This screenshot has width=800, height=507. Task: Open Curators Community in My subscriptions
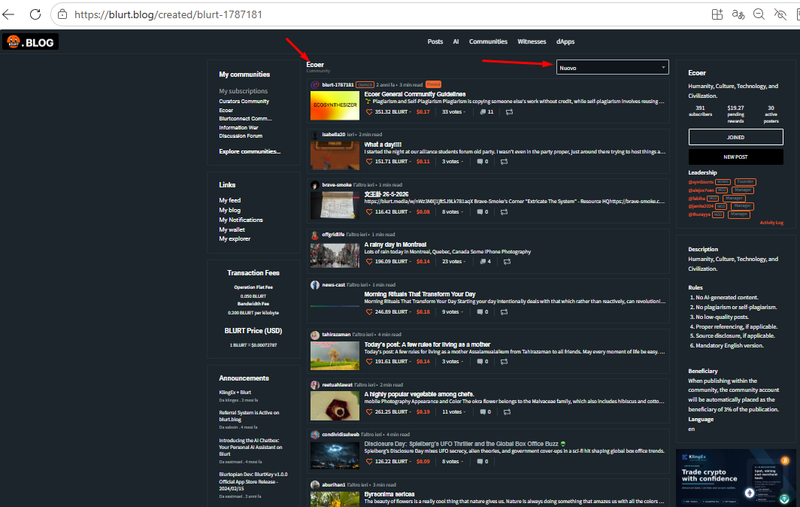244,102
